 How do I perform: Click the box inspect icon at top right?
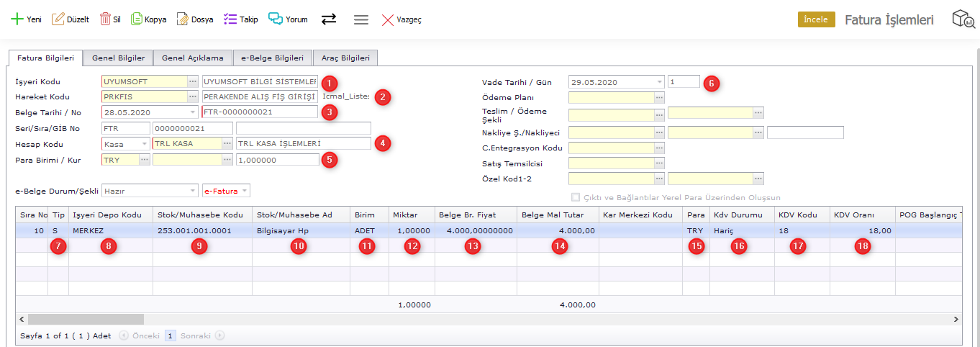click(963, 19)
